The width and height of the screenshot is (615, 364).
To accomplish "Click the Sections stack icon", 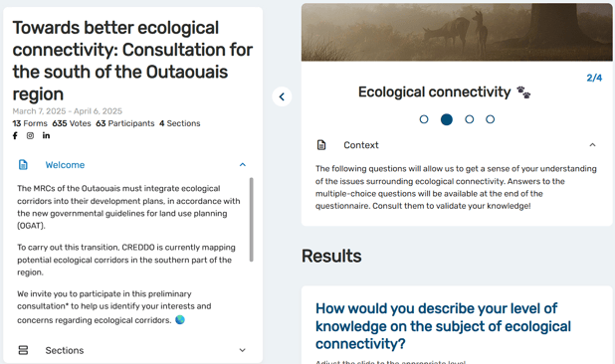I will [23, 350].
